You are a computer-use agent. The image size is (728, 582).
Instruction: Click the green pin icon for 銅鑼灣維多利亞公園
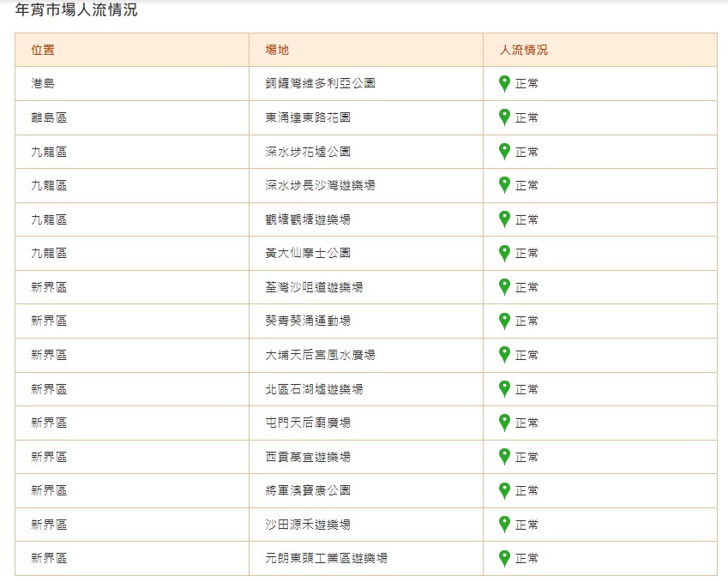505,84
